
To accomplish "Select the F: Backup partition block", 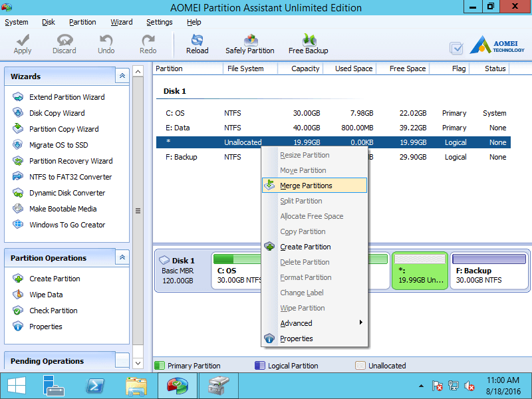I will pos(489,271).
